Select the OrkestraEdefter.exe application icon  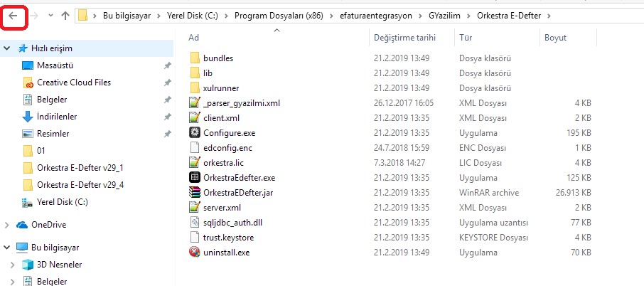pos(194,178)
